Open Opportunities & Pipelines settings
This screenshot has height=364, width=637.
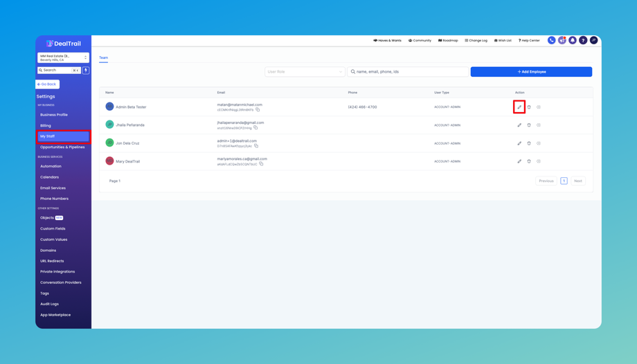click(x=62, y=147)
